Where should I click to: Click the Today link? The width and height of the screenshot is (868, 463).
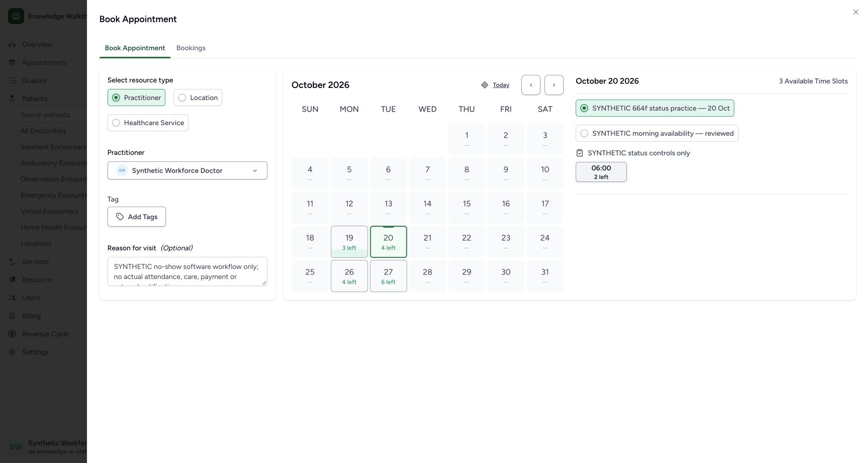[501, 85]
